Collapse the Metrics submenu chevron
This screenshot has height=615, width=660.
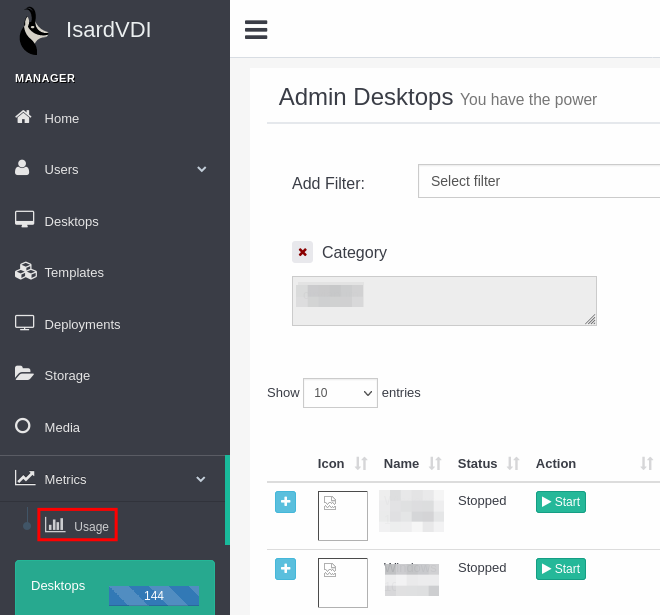201,479
